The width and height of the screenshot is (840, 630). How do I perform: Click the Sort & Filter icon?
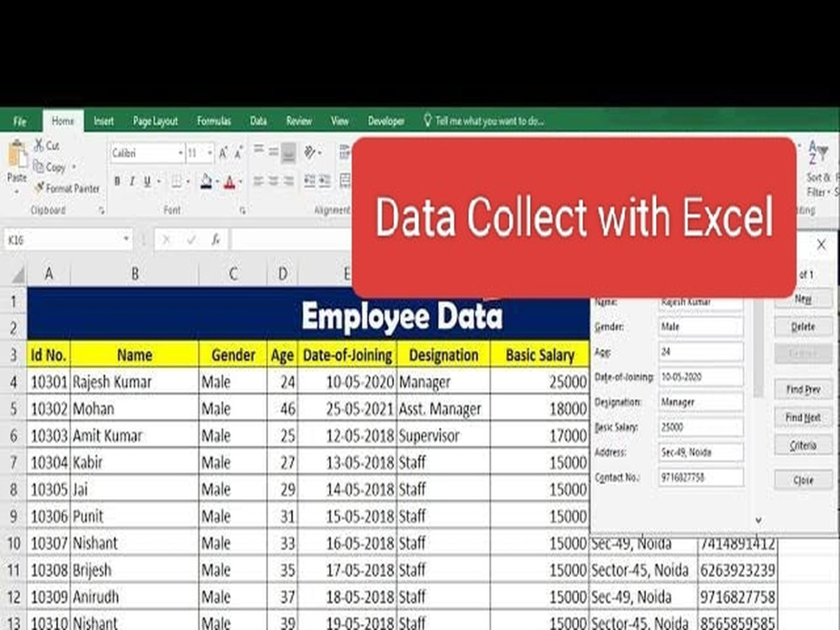(x=818, y=152)
